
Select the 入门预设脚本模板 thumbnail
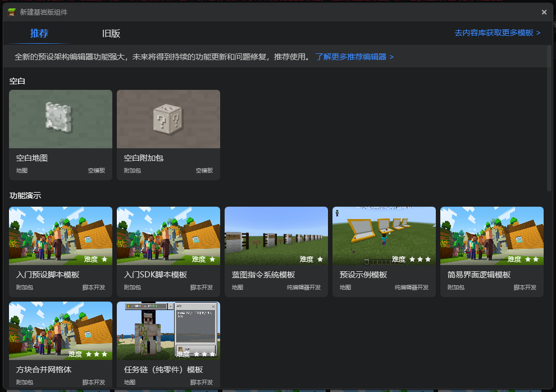(61, 236)
